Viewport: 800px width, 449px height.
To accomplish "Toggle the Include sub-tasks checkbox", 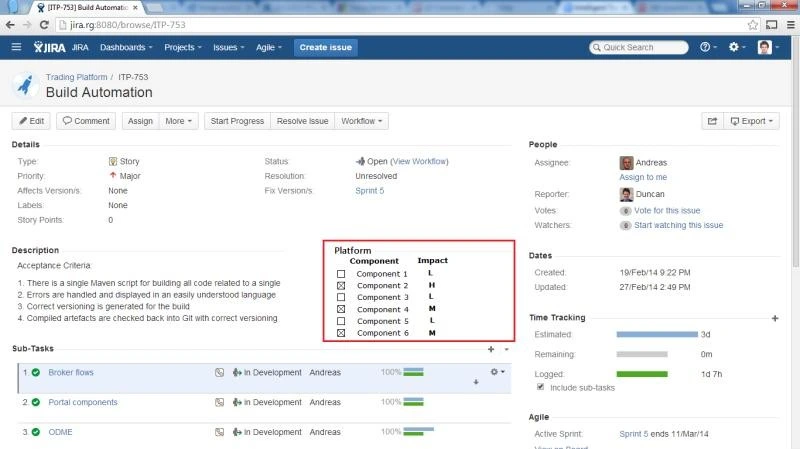I will (541, 386).
